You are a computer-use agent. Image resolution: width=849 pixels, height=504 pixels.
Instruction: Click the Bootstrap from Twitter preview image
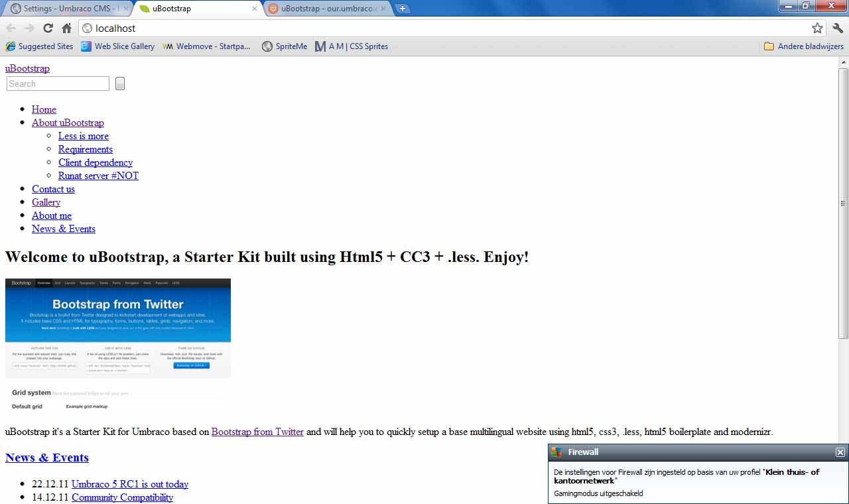coord(118,345)
